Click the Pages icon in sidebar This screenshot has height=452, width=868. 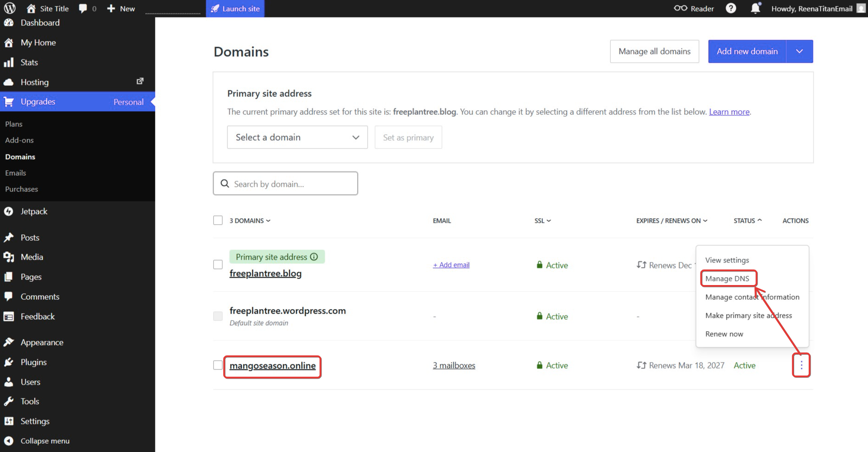9,277
